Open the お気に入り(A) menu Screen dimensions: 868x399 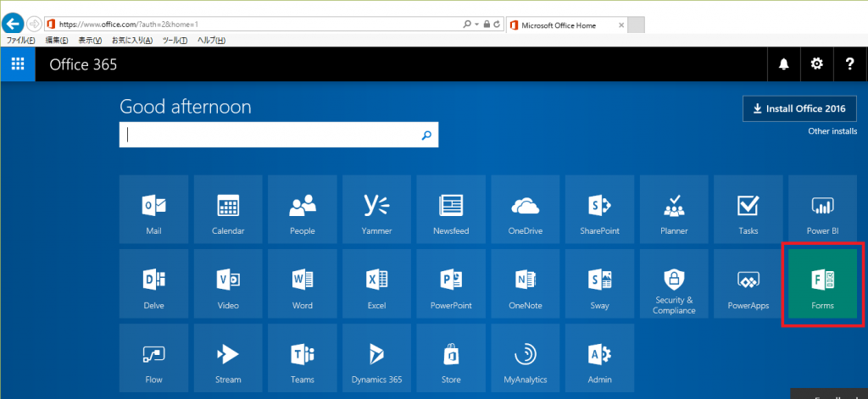132,41
